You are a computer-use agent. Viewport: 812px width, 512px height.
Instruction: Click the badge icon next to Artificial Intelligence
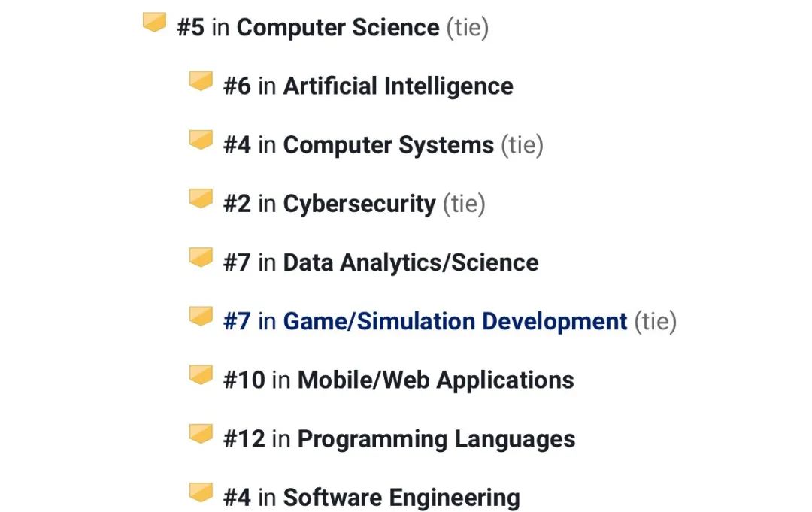(x=201, y=81)
